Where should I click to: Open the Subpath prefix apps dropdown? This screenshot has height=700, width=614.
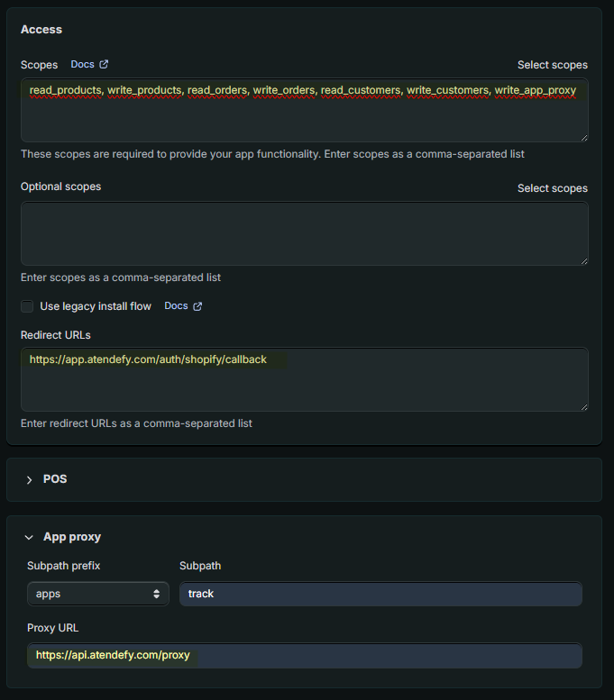click(x=98, y=594)
